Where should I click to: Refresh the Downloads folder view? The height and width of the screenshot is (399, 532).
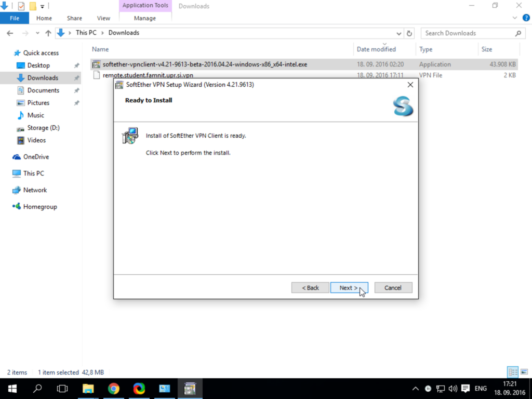(409, 33)
